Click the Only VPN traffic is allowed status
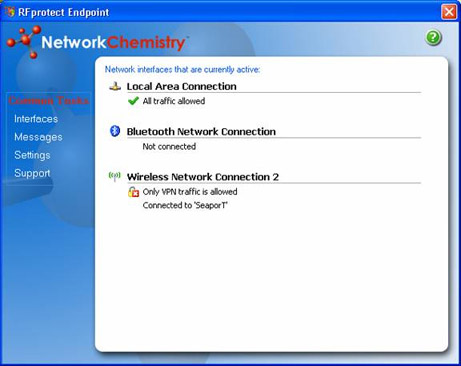The height and width of the screenshot is (366, 461). (190, 192)
